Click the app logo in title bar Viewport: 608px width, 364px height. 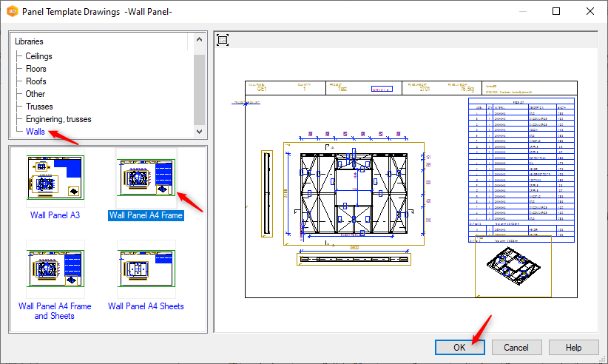coord(12,12)
